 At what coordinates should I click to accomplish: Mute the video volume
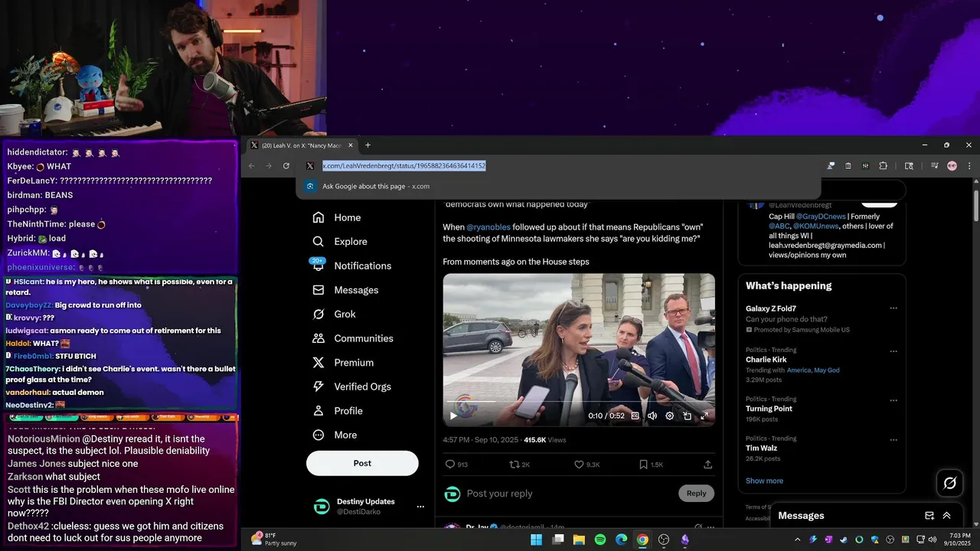tap(652, 416)
